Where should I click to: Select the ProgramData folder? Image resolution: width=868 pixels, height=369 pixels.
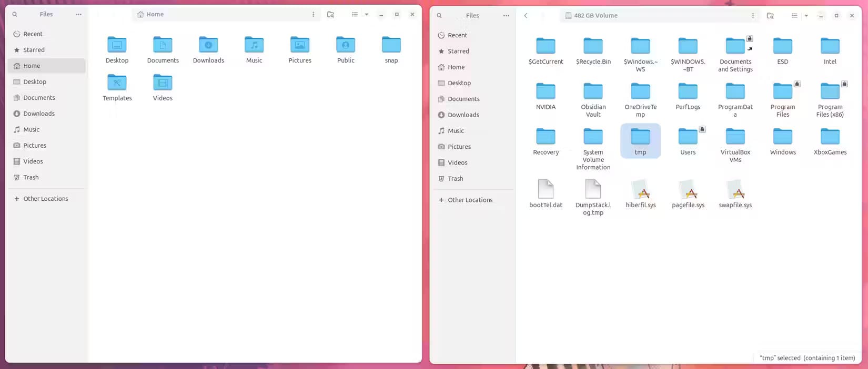pyautogui.click(x=735, y=100)
